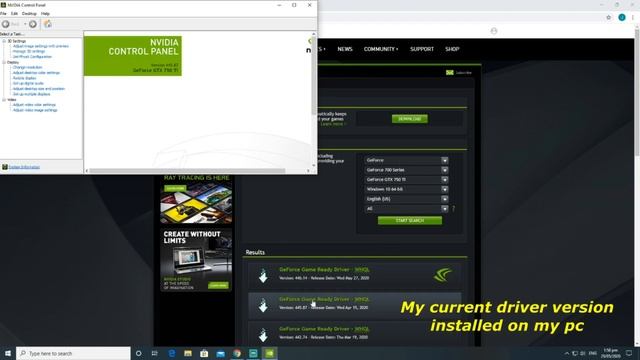Open the Desktop menu in NVIDIA Control Panel
Screen dimensions: 640x360
[x=29, y=13]
